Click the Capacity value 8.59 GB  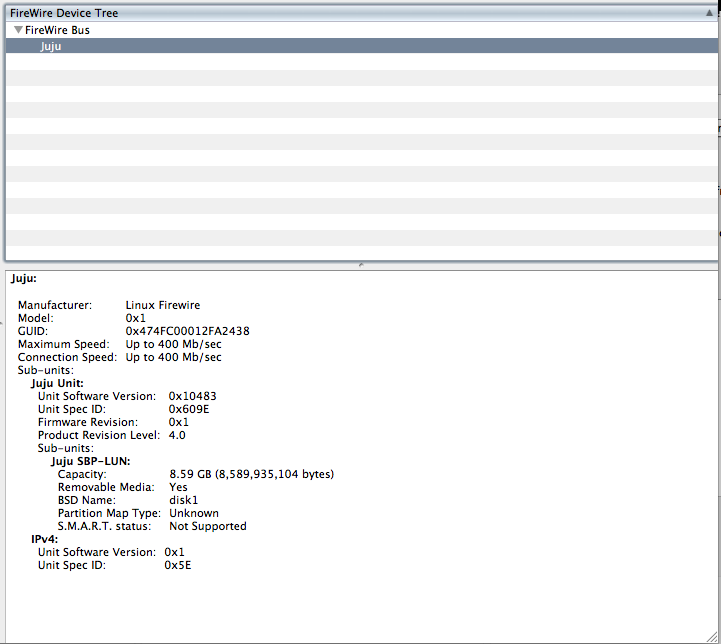252,474
